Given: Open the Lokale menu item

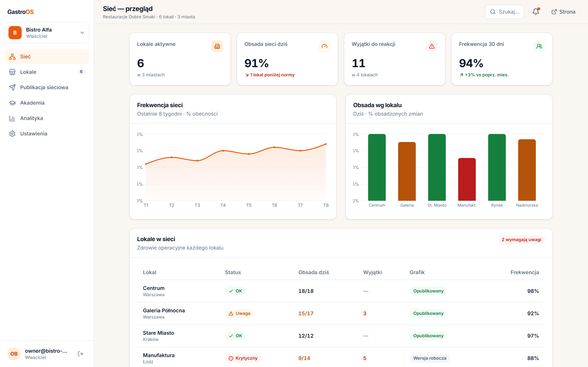Looking at the screenshot, I should [47, 72].
